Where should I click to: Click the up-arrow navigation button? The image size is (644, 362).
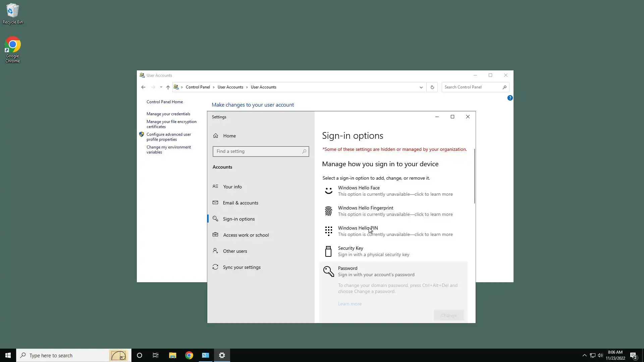click(x=168, y=87)
